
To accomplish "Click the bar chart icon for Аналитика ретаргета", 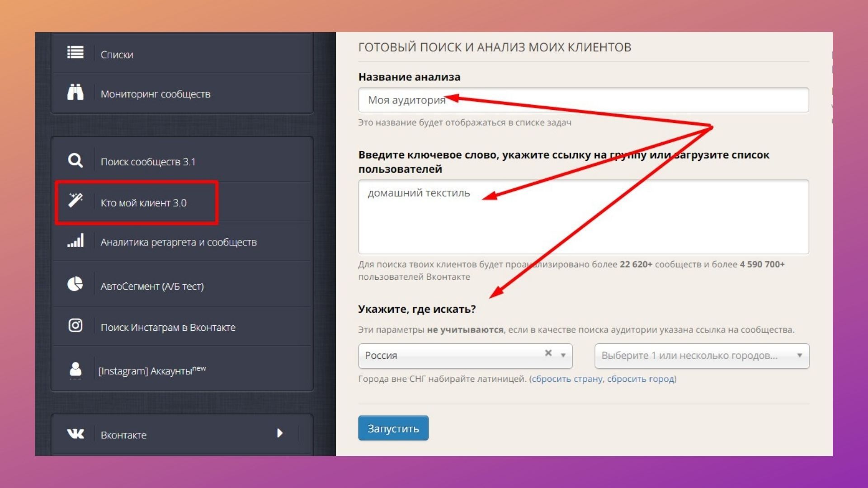I will pos(75,240).
